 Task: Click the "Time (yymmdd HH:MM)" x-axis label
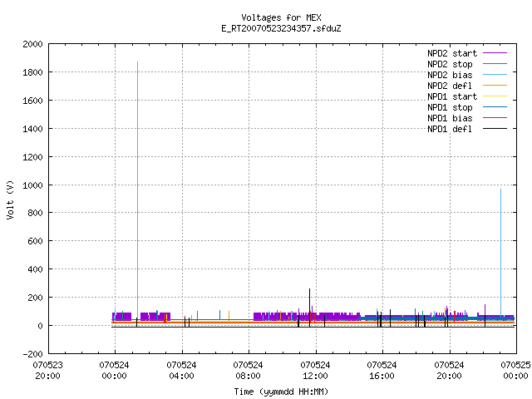click(x=281, y=392)
